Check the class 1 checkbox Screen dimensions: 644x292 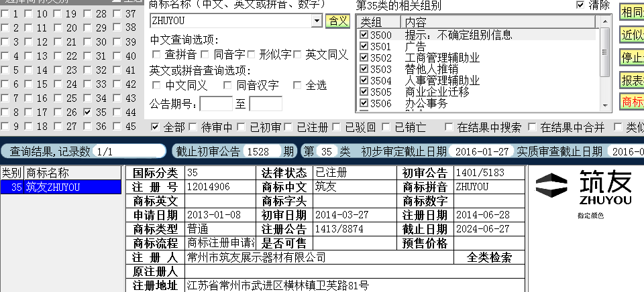(5, 14)
